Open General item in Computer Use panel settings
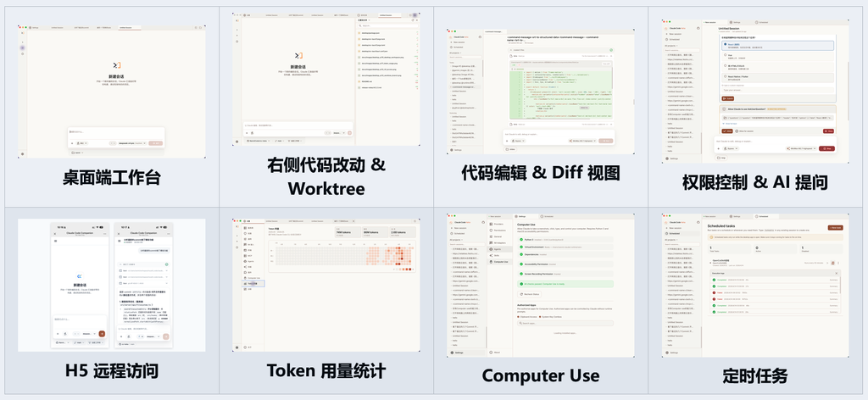This screenshot has height=400, width=868. pos(500,236)
